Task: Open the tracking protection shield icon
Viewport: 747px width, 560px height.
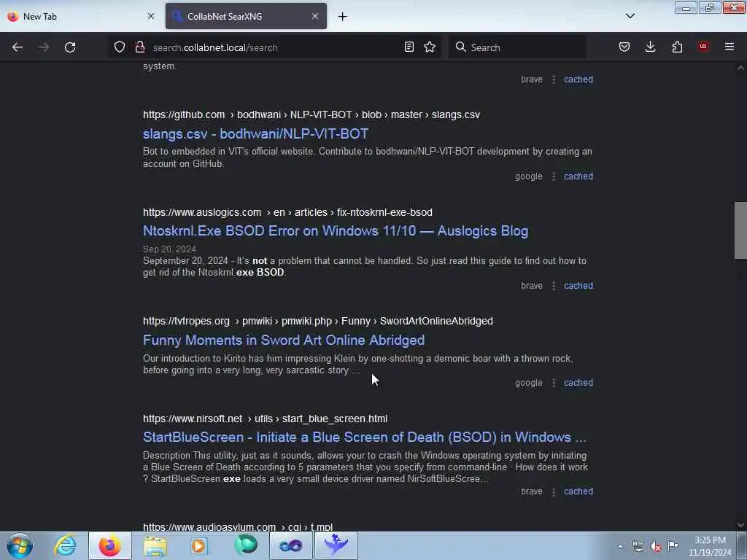Action: click(120, 47)
